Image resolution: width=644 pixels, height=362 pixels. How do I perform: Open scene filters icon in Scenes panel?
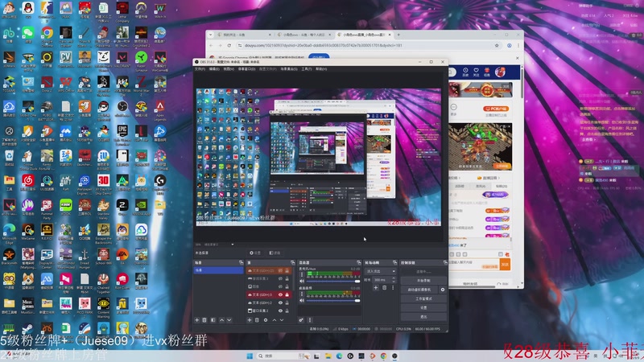213,320
